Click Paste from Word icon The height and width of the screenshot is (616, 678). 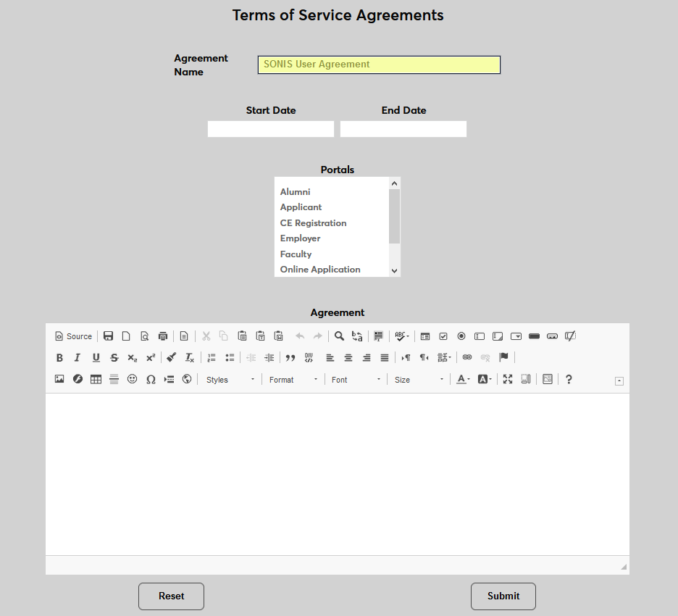pos(278,336)
